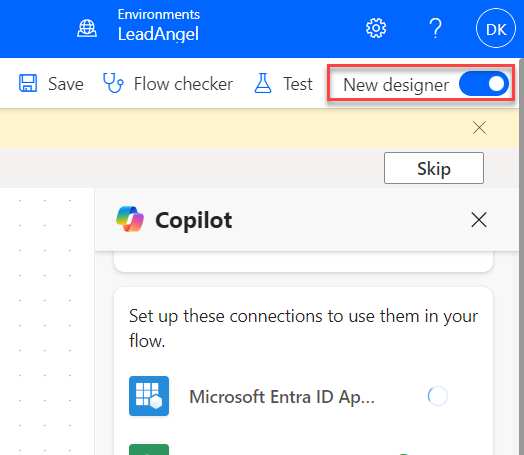524x455 pixels.
Task: Click the Skip button
Action: [434, 168]
